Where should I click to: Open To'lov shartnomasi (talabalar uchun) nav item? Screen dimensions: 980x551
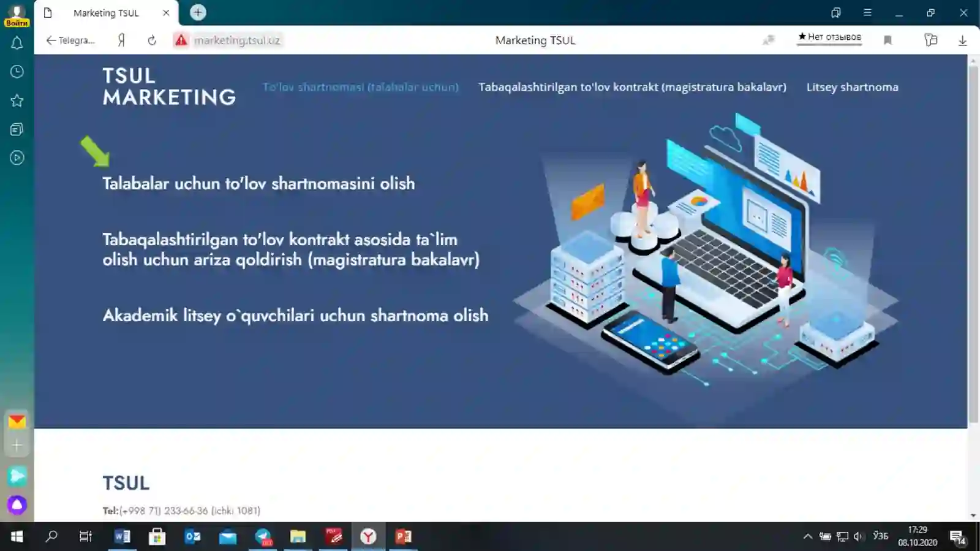[x=361, y=87]
